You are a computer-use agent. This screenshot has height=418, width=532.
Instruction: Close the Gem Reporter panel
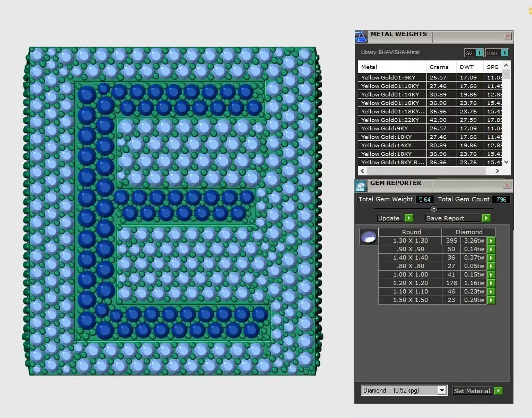(x=507, y=185)
